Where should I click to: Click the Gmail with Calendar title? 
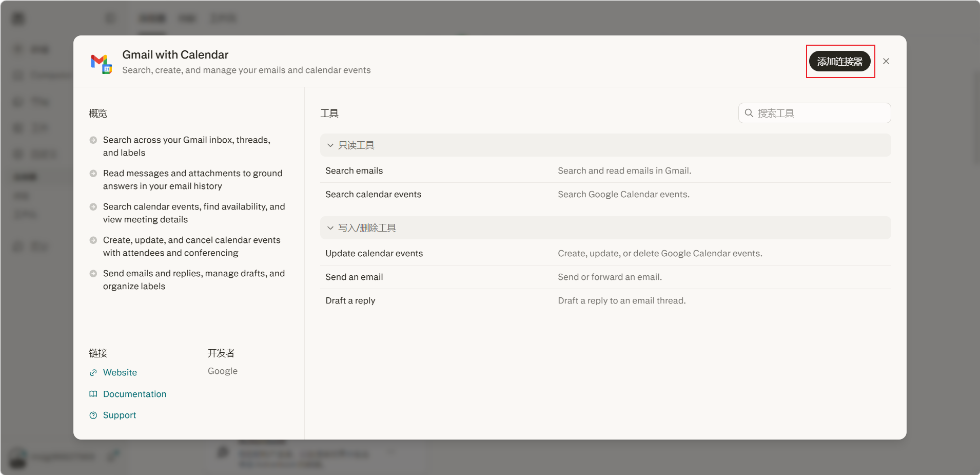175,54
